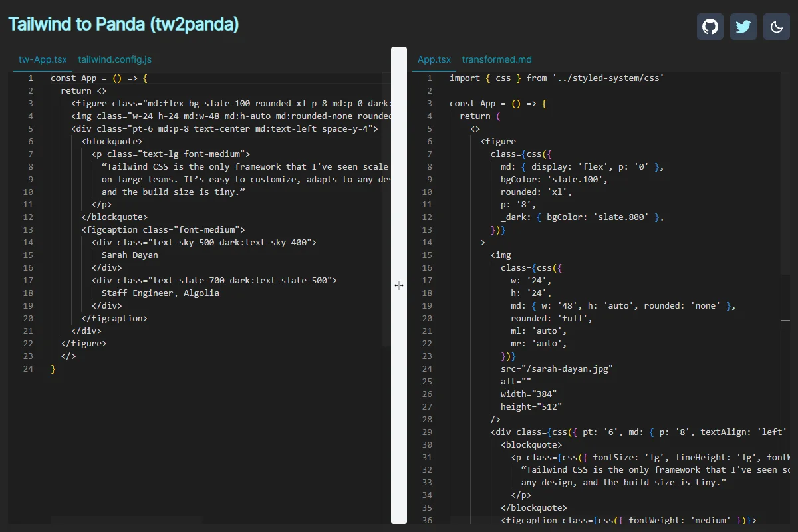Click the split pane resize handle icon
The height and width of the screenshot is (532, 798).
click(x=399, y=285)
